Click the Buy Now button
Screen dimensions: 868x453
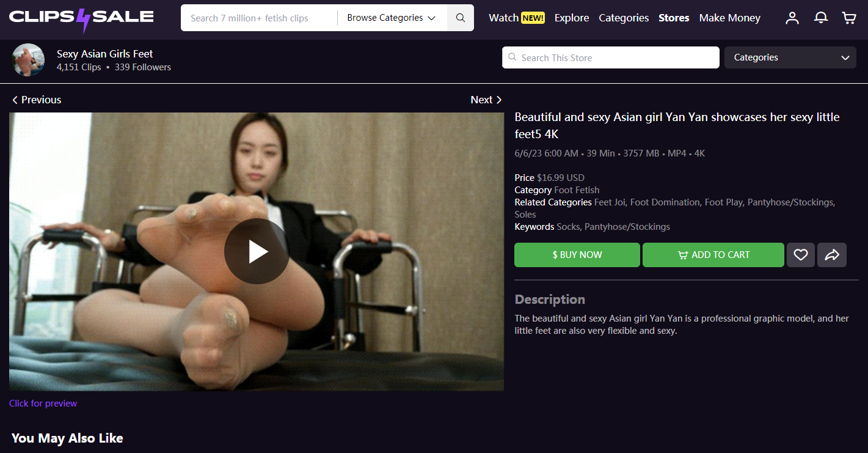[x=577, y=255]
